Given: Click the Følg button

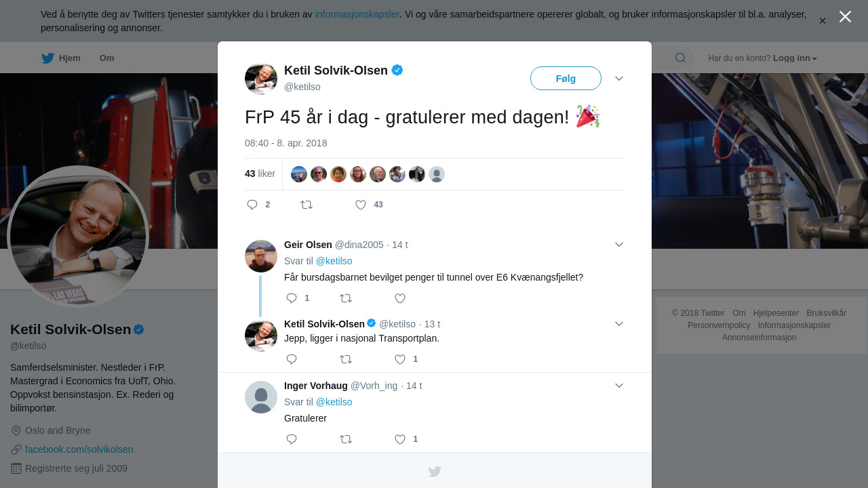Looking at the screenshot, I should (566, 79).
